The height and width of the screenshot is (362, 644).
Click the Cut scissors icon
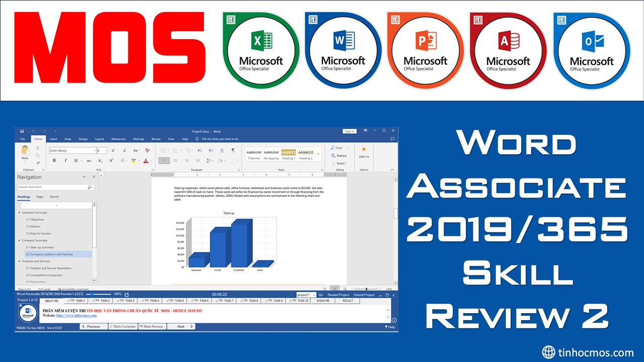click(37, 148)
